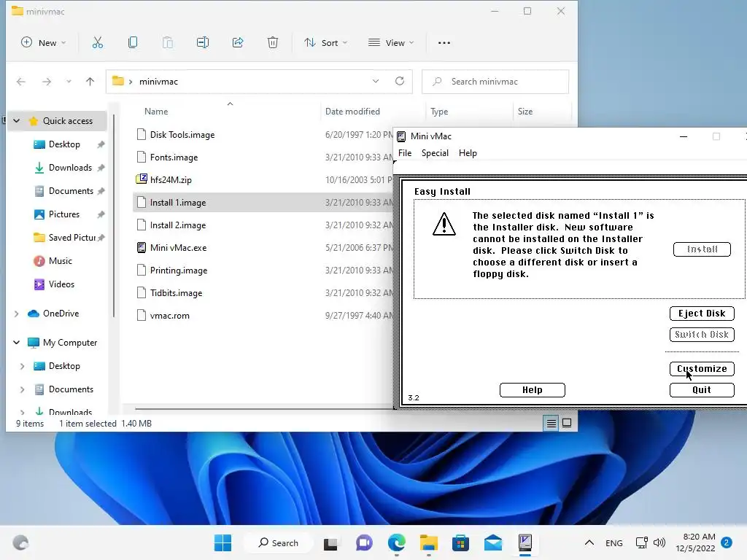Select Music in the navigation pane
747x560 pixels.
(60, 261)
